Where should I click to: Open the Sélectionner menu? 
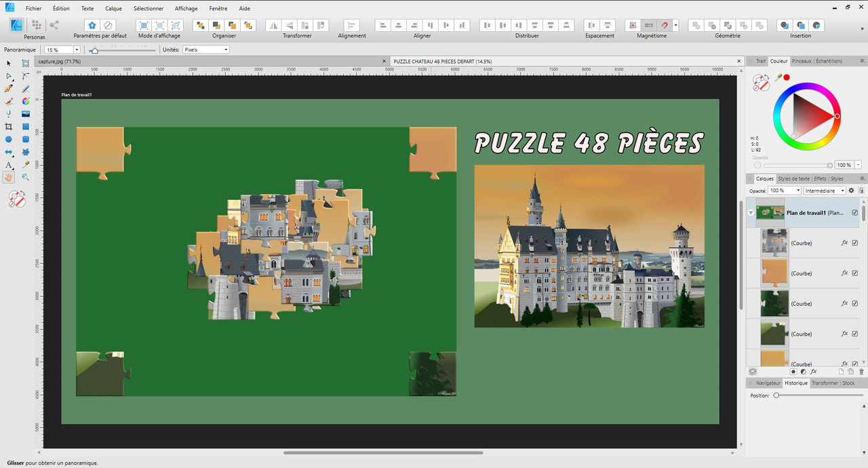click(x=149, y=9)
